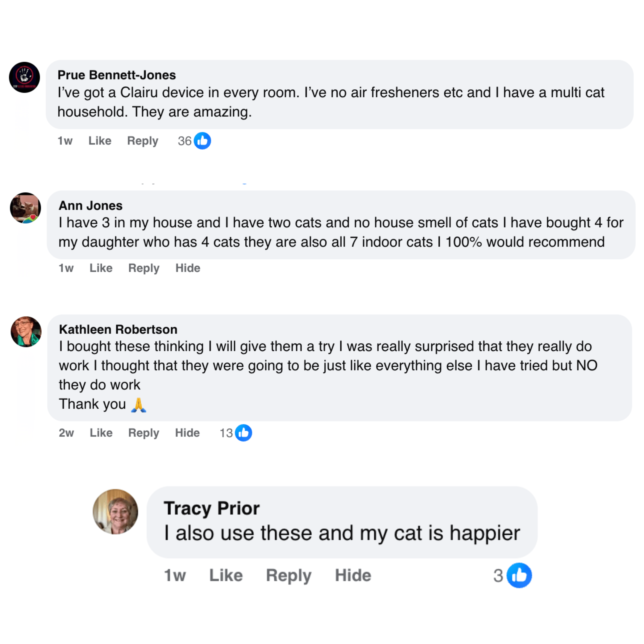Open Ann Jones profile picture

(25, 208)
